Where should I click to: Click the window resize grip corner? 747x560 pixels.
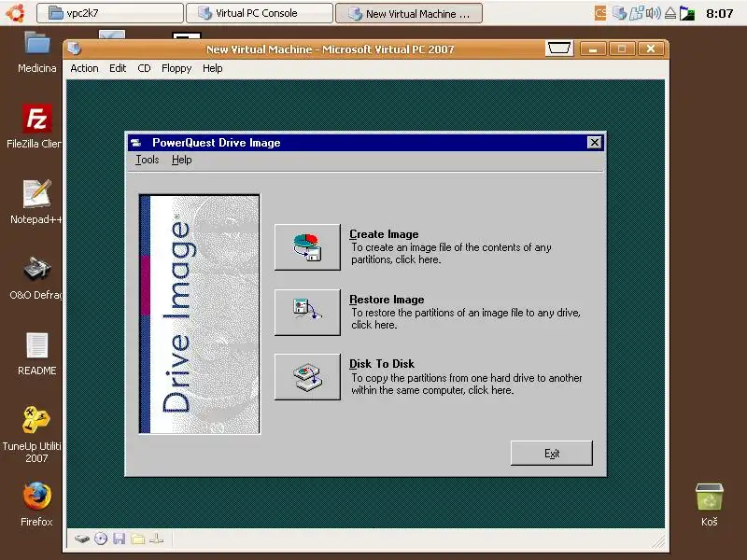(658, 540)
